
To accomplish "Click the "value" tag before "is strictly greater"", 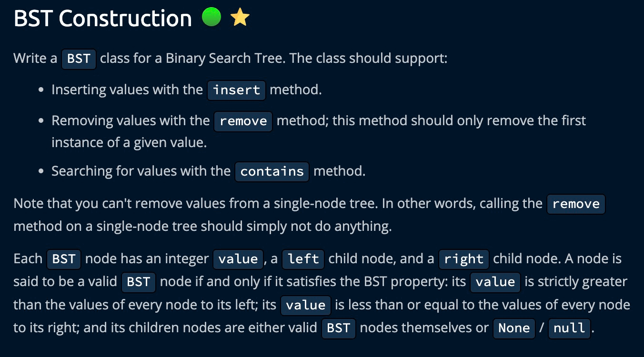I will (495, 282).
